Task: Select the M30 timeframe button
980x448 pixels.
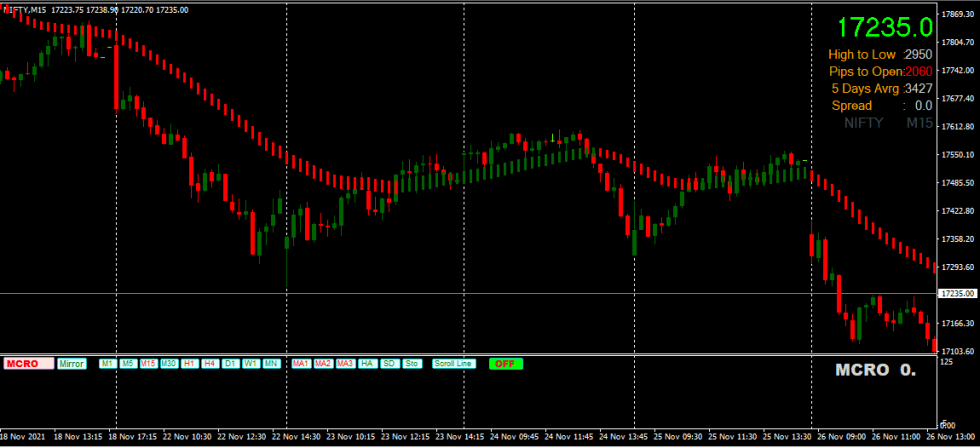Action: point(170,364)
